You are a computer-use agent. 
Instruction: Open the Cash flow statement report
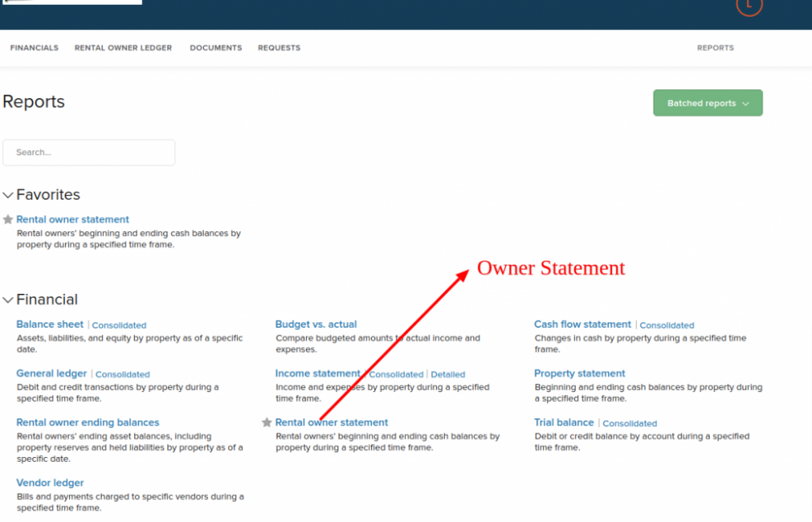pos(582,324)
